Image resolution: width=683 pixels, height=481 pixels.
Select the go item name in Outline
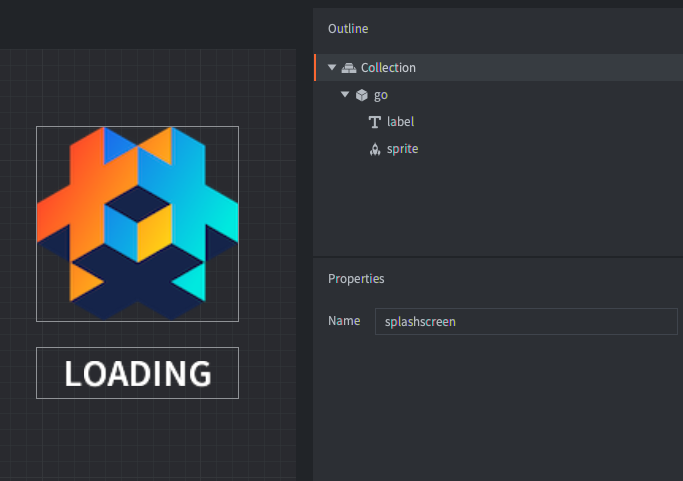tap(381, 95)
